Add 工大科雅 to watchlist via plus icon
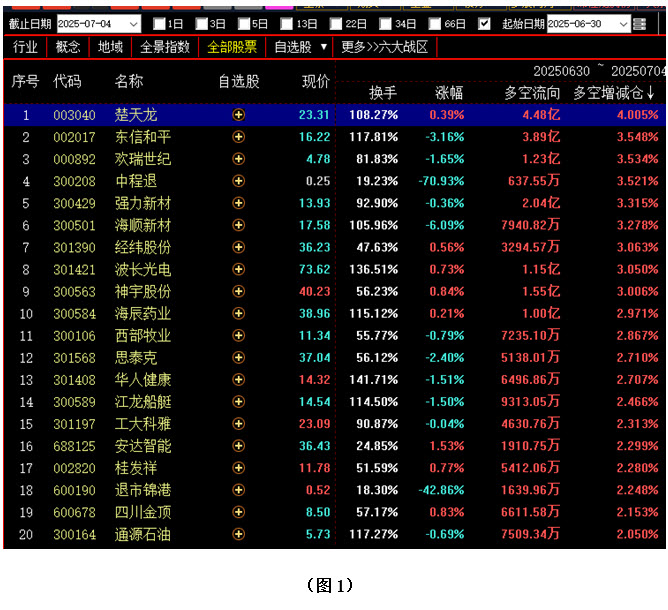 [x=239, y=424]
